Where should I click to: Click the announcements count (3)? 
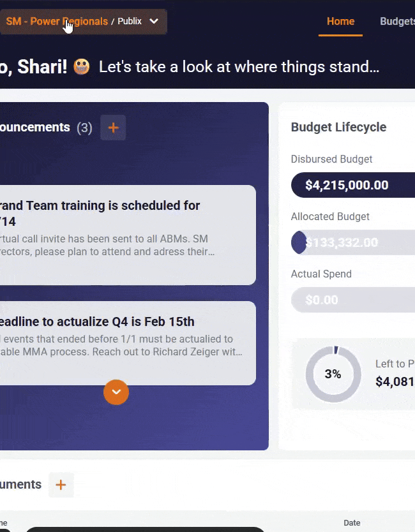pos(84,128)
